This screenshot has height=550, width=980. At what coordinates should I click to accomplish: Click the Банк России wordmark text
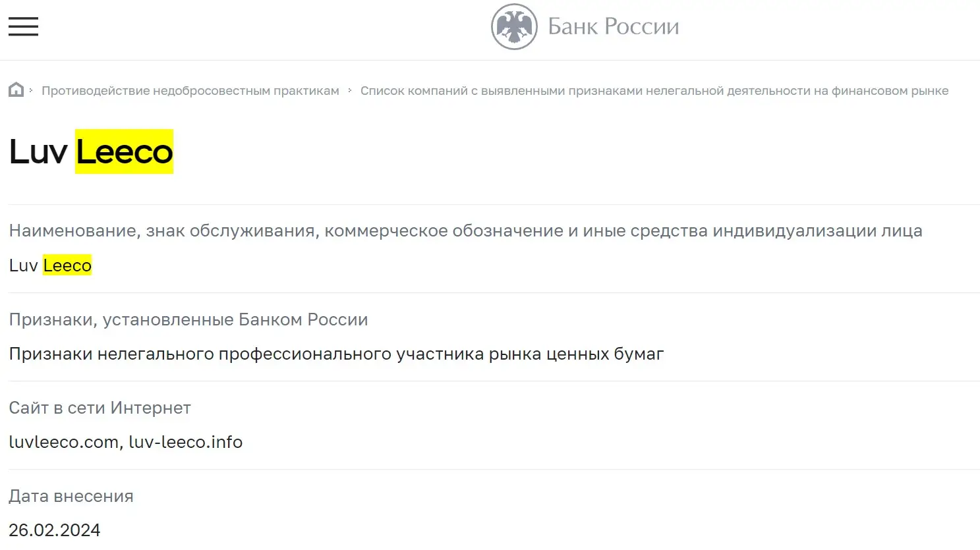pyautogui.click(x=612, y=26)
